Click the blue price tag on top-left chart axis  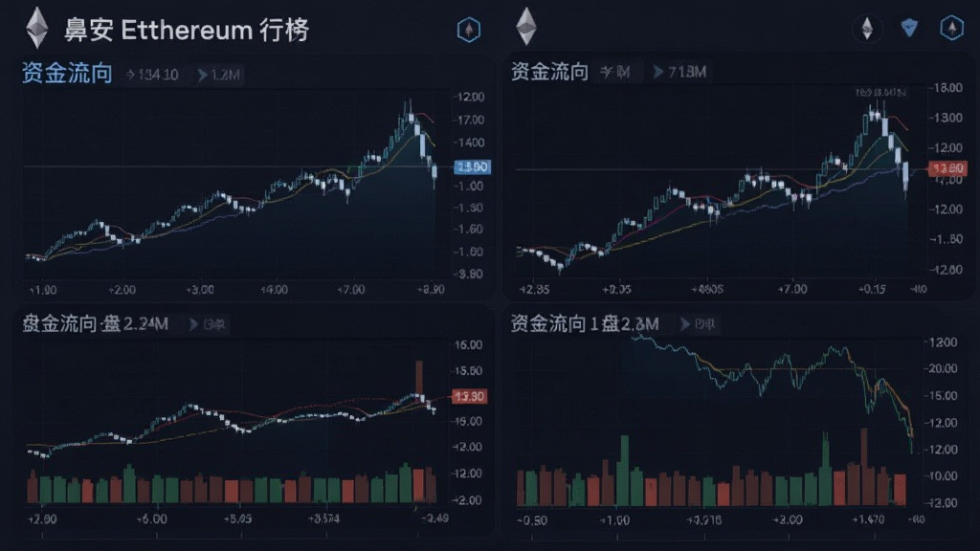(x=473, y=166)
